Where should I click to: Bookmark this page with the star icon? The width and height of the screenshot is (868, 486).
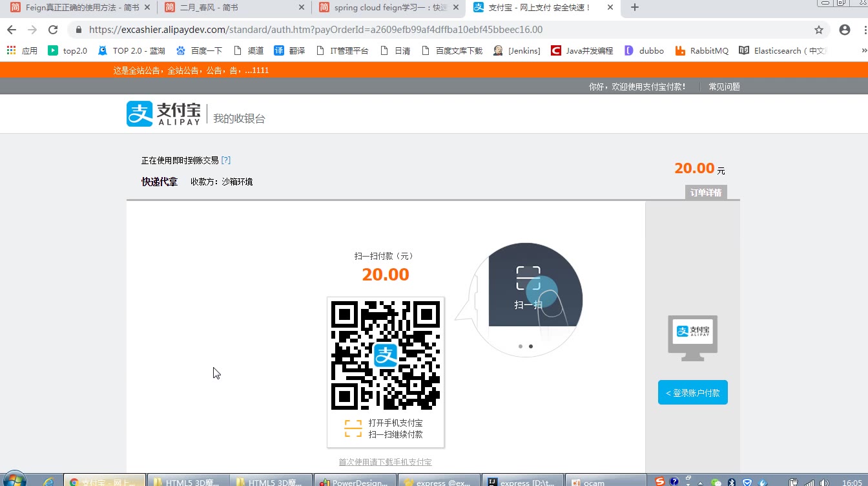(x=819, y=30)
